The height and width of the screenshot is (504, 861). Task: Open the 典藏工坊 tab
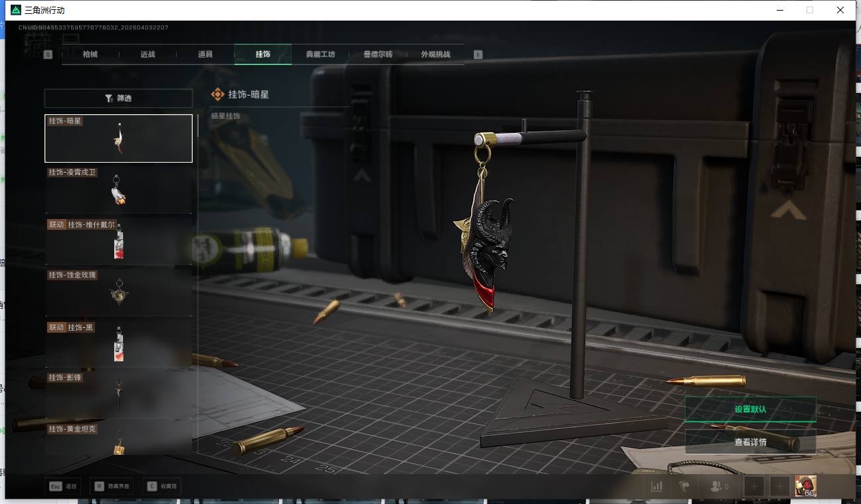[x=320, y=54]
